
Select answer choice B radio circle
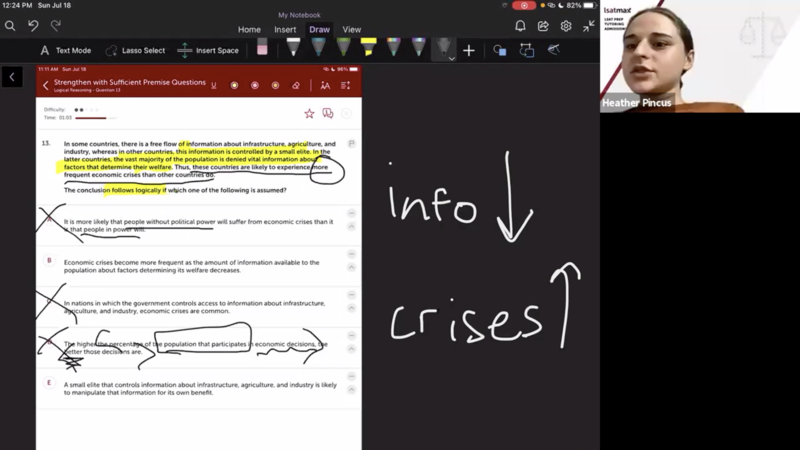(x=49, y=261)
